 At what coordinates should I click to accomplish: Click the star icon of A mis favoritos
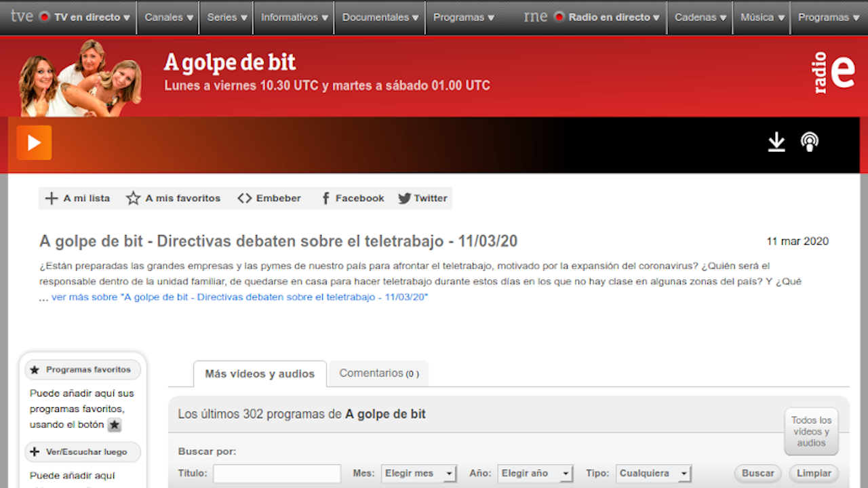tap(134, 199)
